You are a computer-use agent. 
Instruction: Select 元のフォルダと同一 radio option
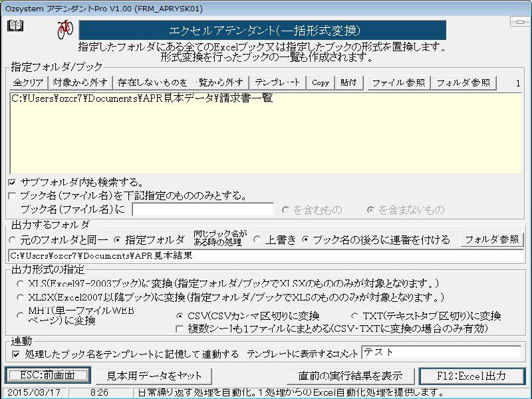tap(13, 239)
